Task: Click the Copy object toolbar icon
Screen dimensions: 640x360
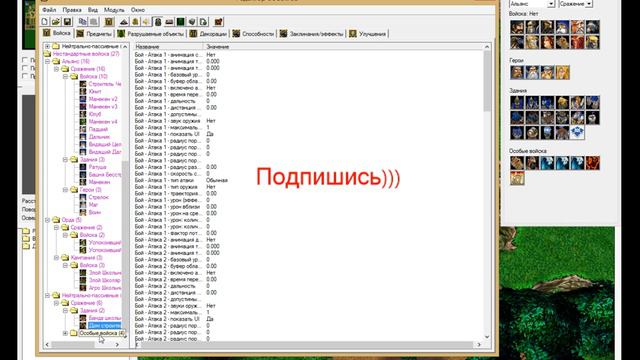Action: [82, 22]
